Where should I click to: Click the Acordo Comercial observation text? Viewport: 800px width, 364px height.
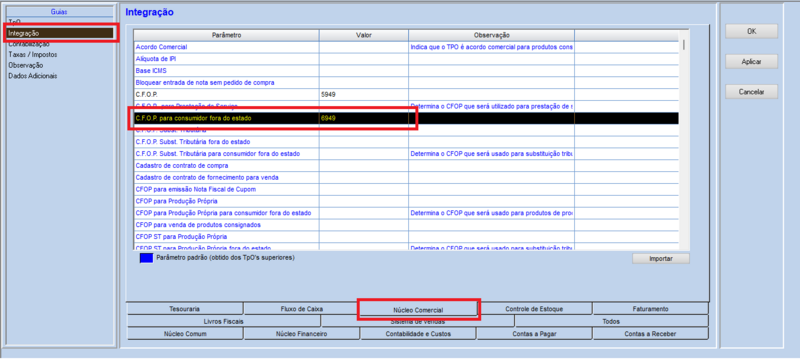pos(491,47)
